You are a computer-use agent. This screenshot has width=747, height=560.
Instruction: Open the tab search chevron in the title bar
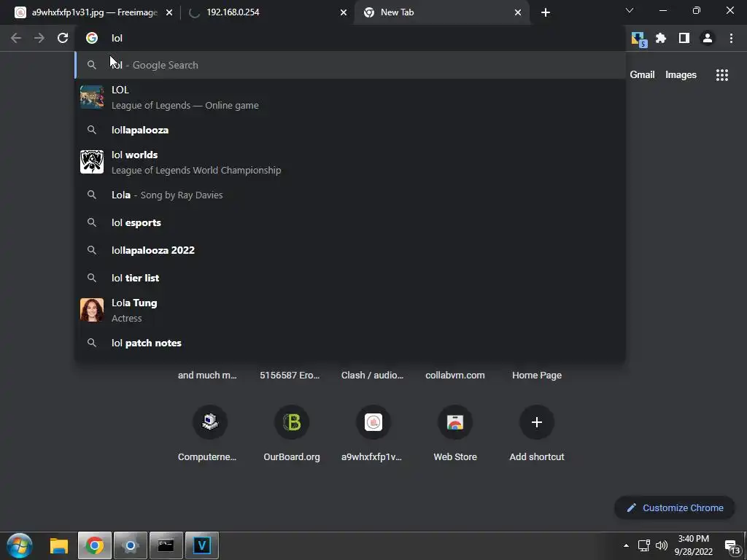click(630, 10)
